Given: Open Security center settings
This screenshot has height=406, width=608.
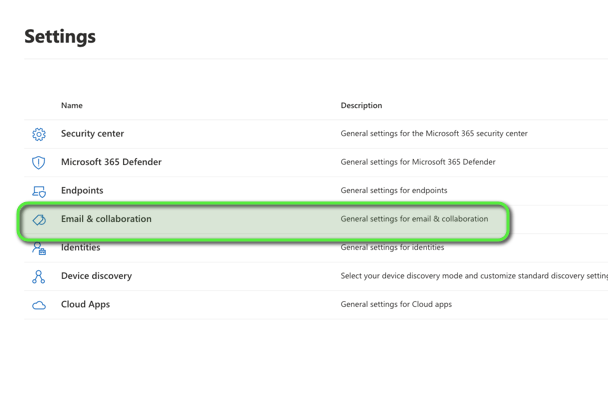Looking at the screenshot, I should pyautogui.click(x=92, y=133).
